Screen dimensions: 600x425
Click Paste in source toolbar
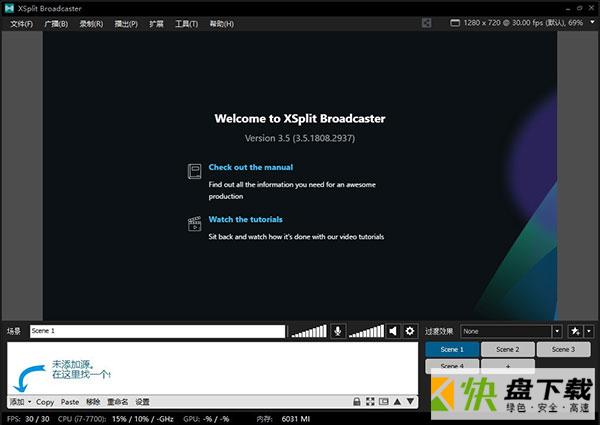click(70, 402)
